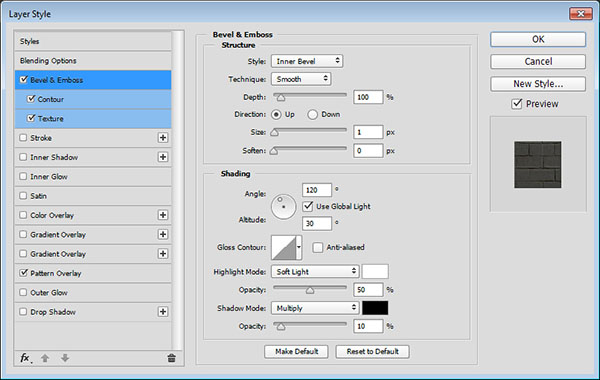This screenshot has height=380, width=600.
Task: Add another Color Overlay with plus icon
Action: pyautogui.click(x=163, y=215)
